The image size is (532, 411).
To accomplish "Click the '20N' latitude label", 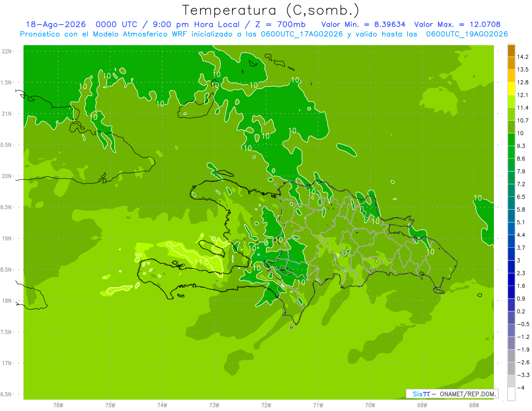I will pos(7,176).
